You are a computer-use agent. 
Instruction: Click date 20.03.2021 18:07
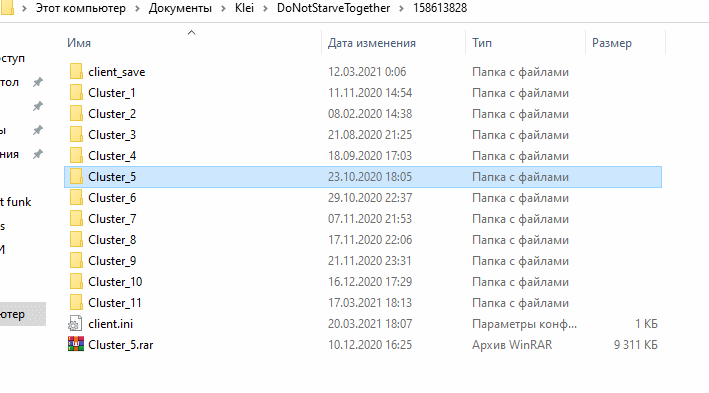pos(370,324)
